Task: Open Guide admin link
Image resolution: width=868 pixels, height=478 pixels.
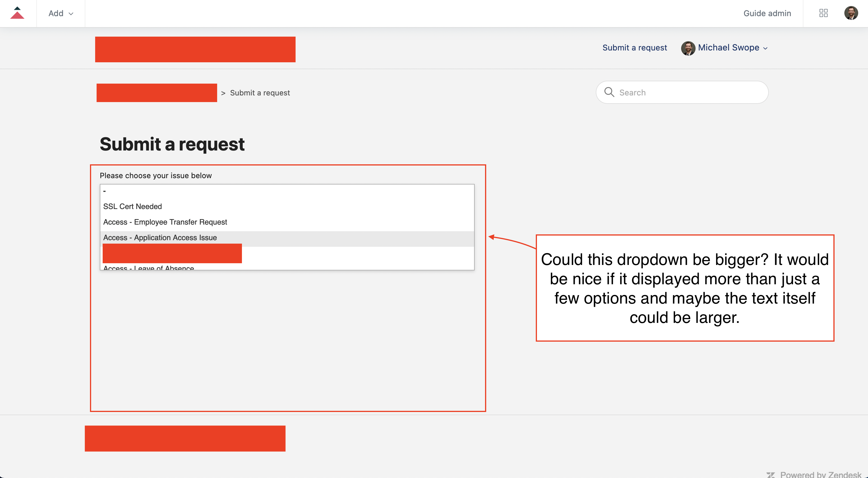Action: (x=767, y=13)
